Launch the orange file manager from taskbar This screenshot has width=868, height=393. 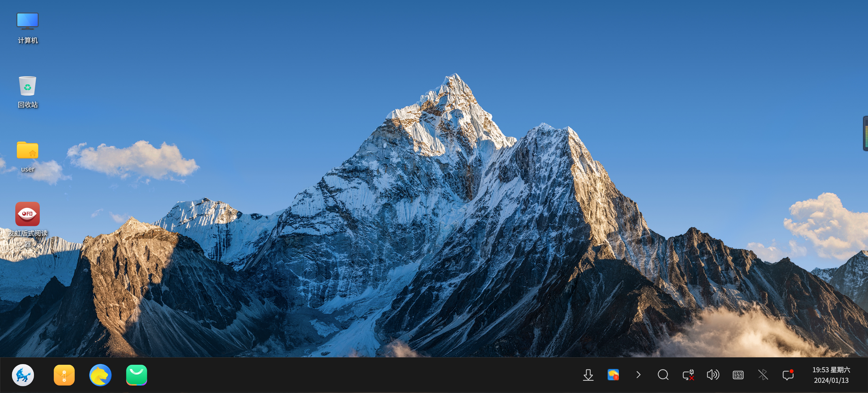[x=64, y=375]
